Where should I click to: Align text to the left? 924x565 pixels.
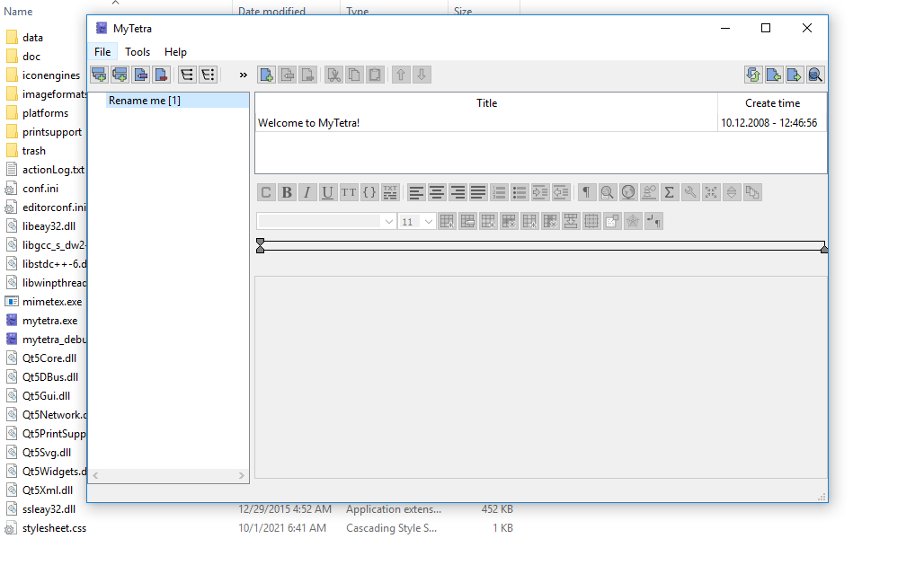pyautogui.click(x=416, y=192)
